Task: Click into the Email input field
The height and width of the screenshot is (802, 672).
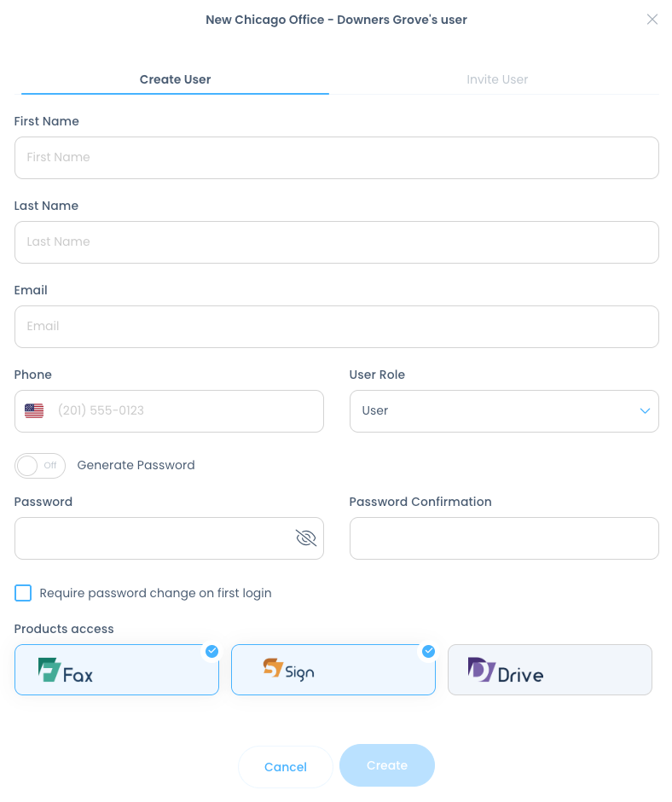Action: coord(336,327)
